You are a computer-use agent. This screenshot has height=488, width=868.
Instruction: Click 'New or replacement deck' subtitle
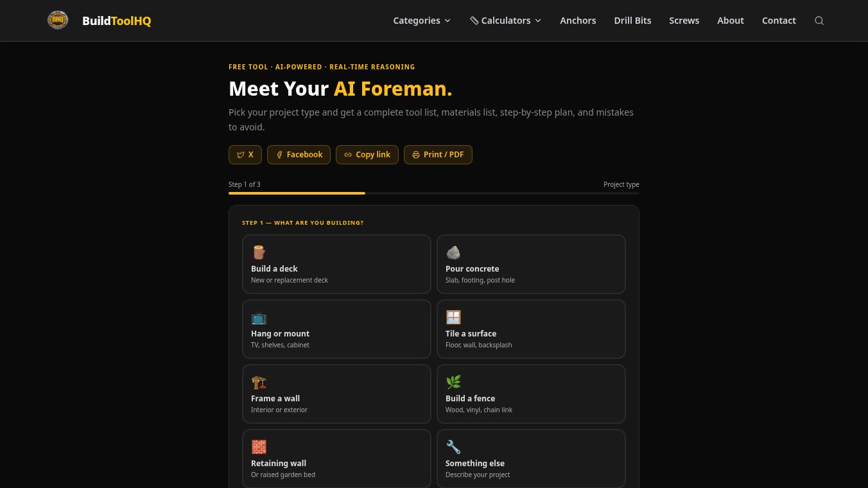pyautogui.click(x=290, y=280)
